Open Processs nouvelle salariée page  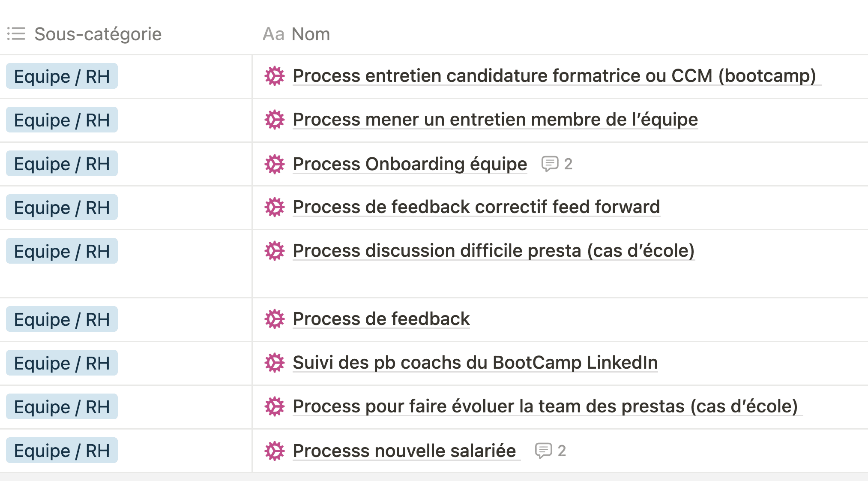[x=404, y=451]
